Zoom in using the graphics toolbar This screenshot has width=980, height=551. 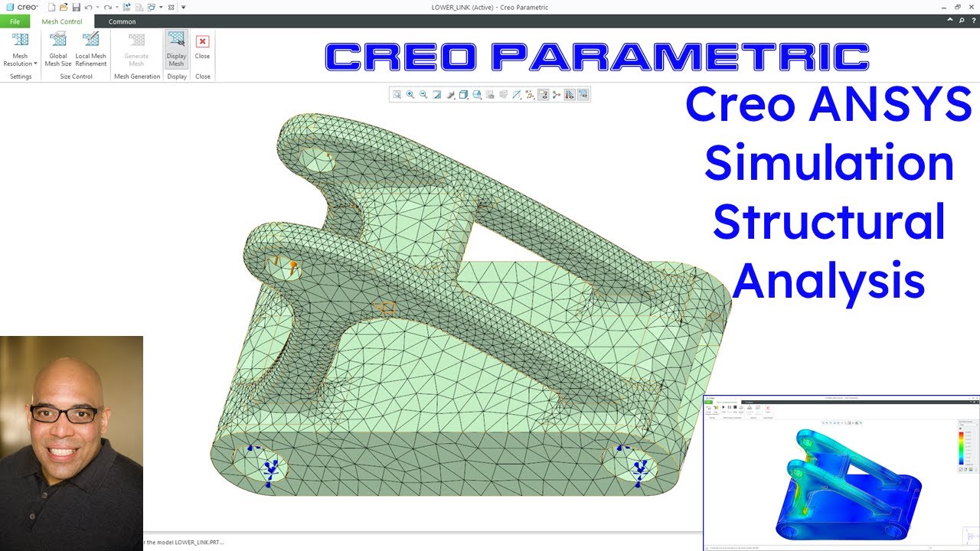coord(410,95)
